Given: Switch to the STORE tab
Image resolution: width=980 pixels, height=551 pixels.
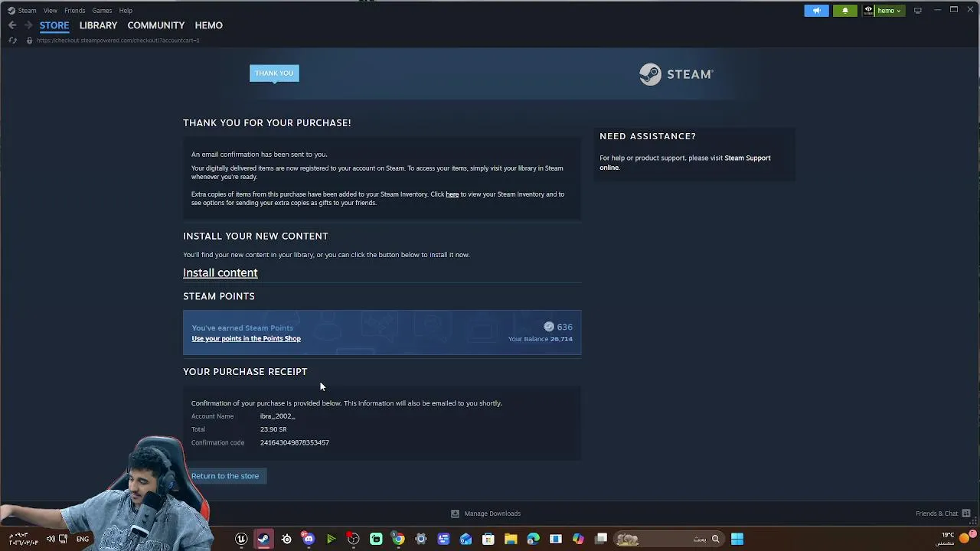Looking at the screenshot, I should tap(54, 25).
